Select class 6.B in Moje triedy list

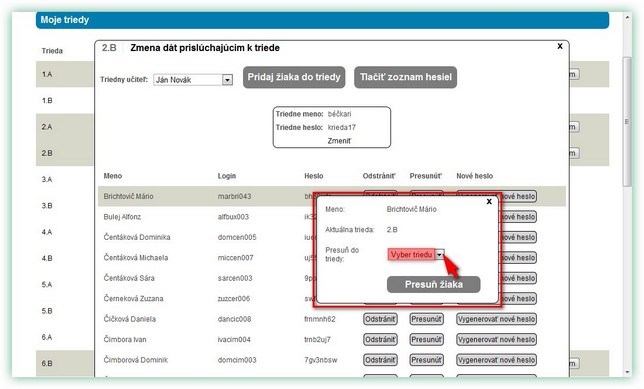coord(47,364)
